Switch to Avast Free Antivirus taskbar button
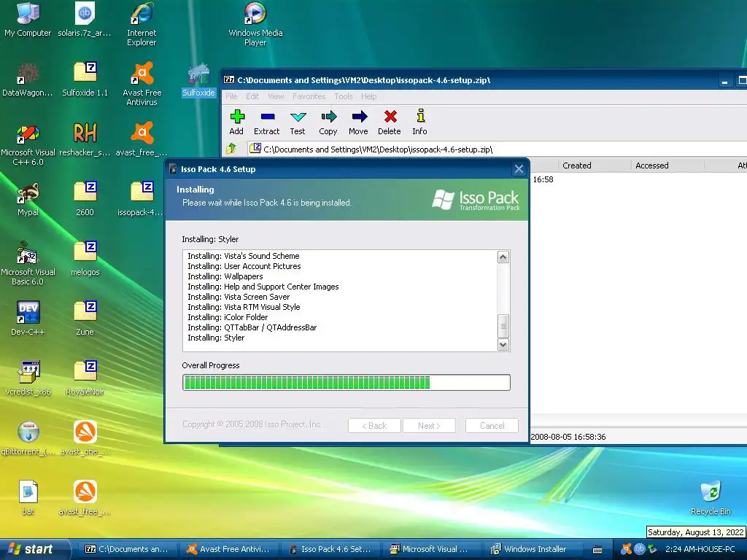 [228, 549]
